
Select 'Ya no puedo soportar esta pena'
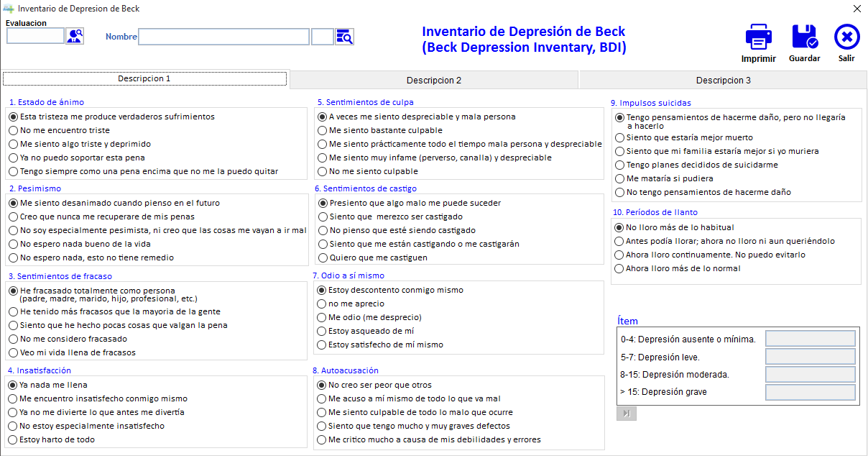point(76,158)
